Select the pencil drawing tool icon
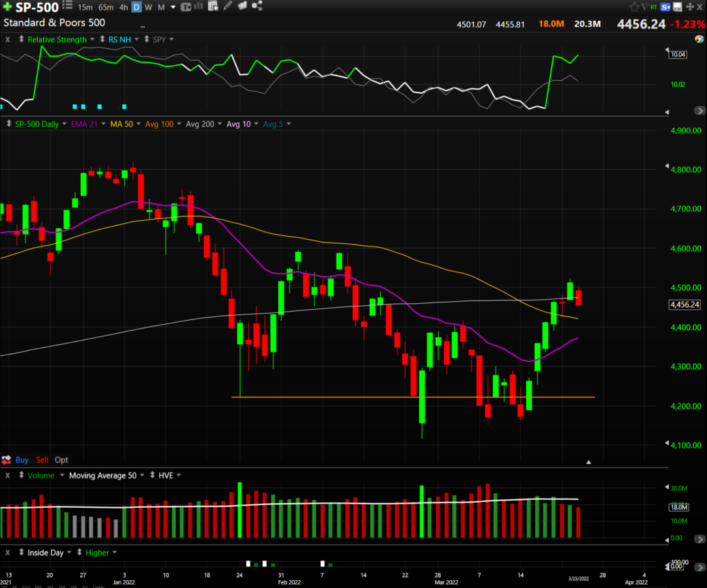Screen dimensions: 707x588 [x=228, y=6]
